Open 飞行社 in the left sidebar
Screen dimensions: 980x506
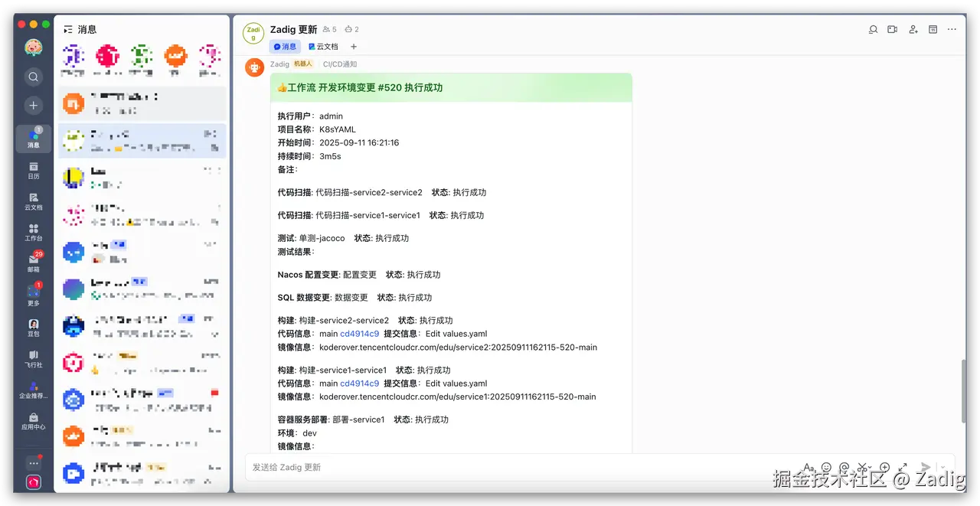[x=33, y=359]
